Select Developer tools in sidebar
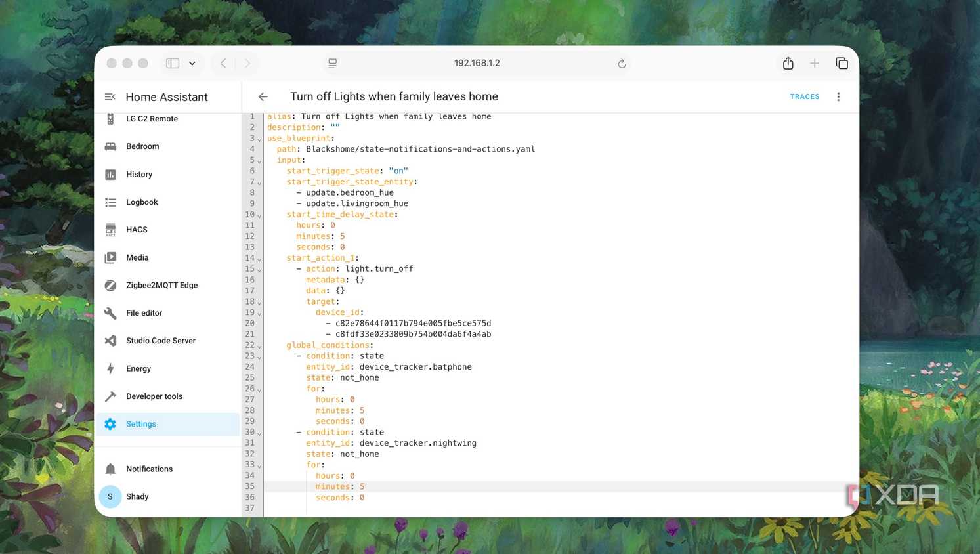The height and width of the screenshot is (554, 980). coord(168,396)
